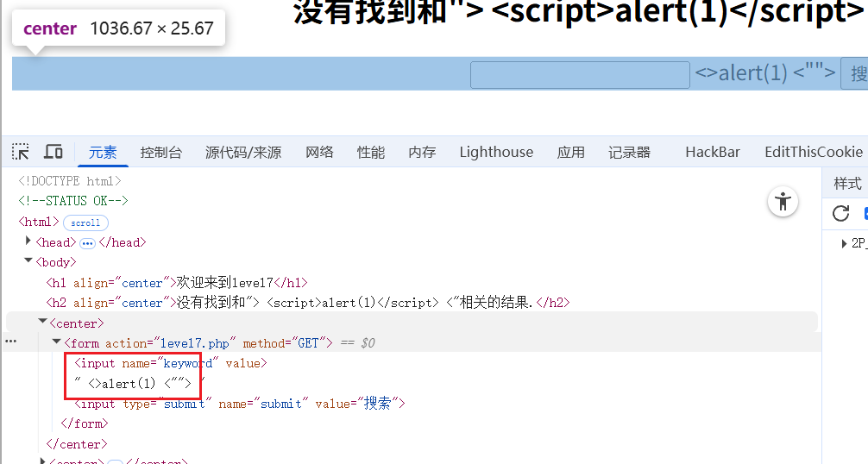This screenshot has width=868, height=464.
Task: Select the STATUS OK comment line
Action: pos(73,201)
